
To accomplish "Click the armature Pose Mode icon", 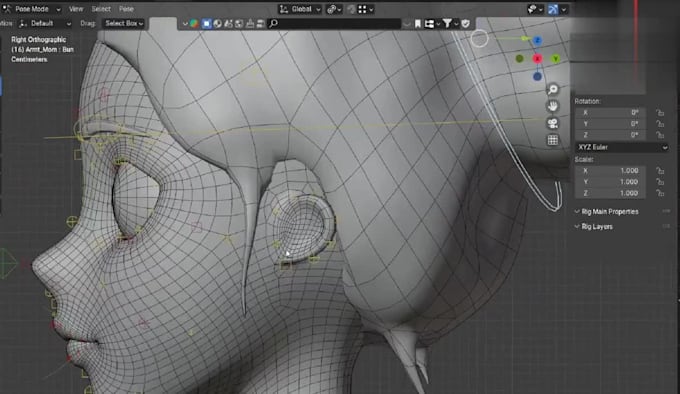I will click(x=7, y=9).
